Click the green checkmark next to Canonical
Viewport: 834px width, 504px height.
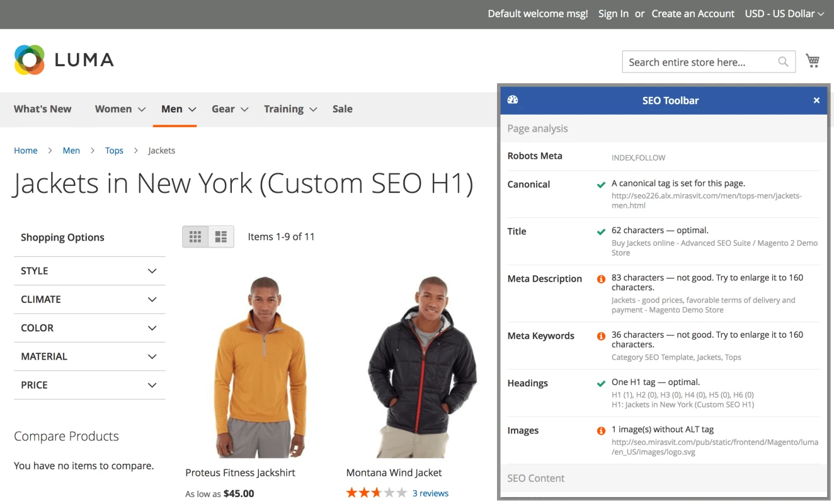(x=600, y=185)
